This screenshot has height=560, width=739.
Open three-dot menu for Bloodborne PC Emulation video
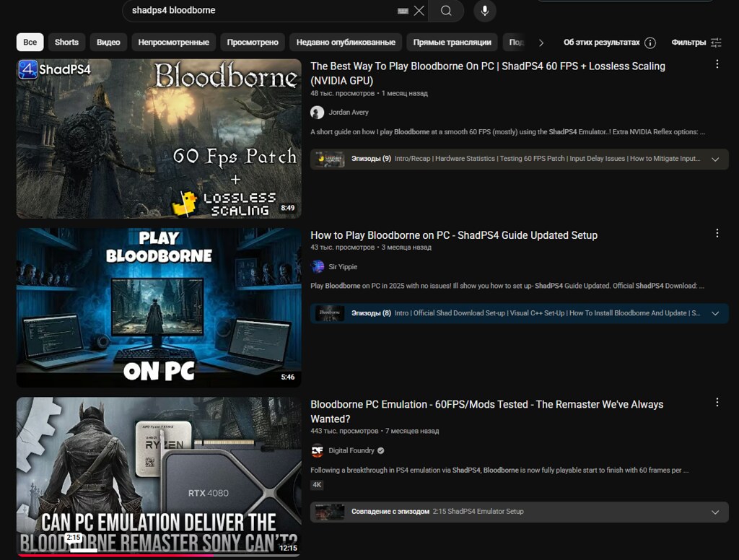pyautogui.click(x=717, y=402)
